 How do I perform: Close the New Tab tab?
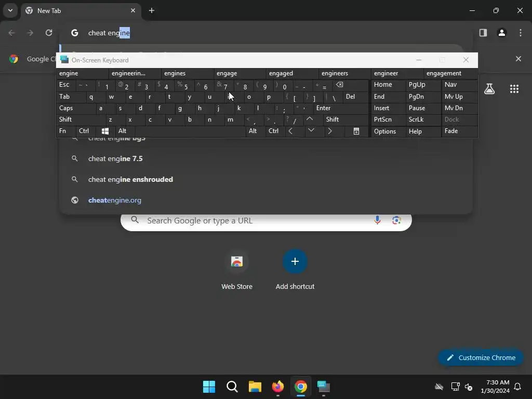coord(133,10)
